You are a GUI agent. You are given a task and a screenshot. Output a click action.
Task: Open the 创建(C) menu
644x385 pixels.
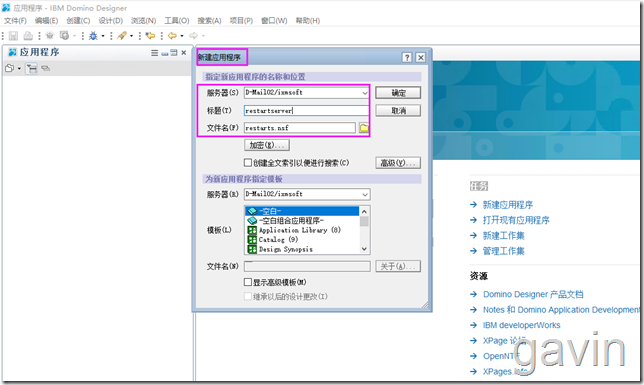(x=78, y=21)
